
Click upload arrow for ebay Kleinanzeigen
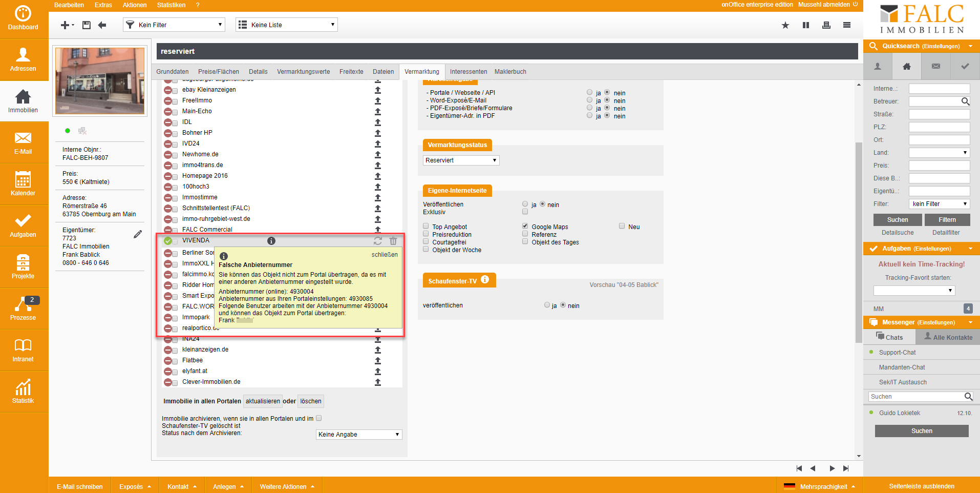pyautogui.click(x=378, y=90)
